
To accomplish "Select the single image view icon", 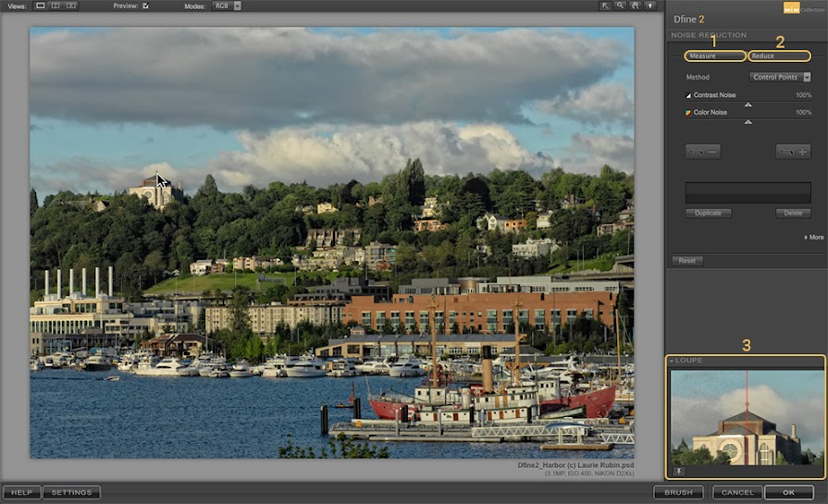I will (x=40, y=6).
